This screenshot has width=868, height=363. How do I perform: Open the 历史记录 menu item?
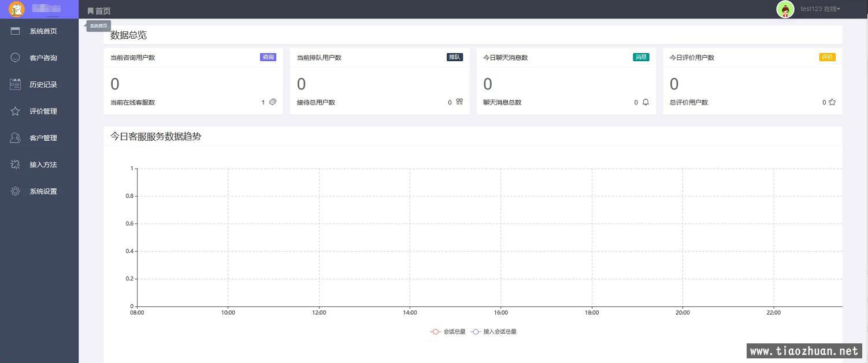[43, 84]
